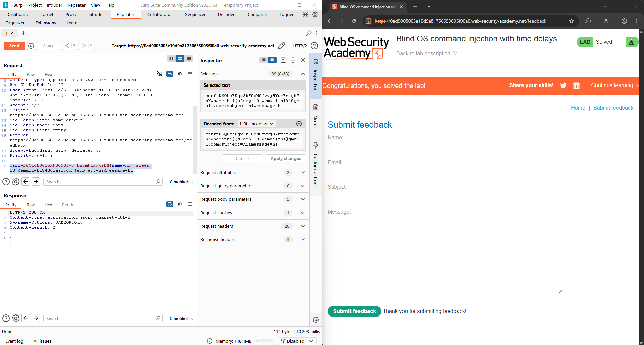Collapse all Inspector sections icon
Screen dimensions: 644x345
(x=293, y=60)
